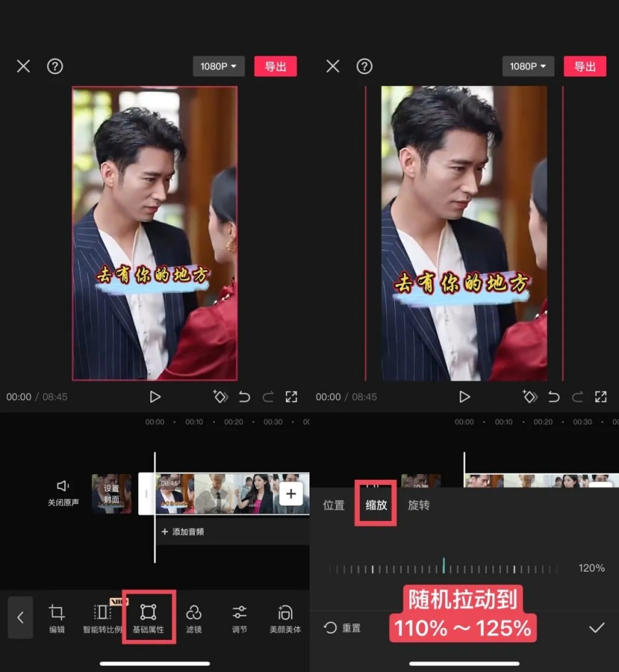Open 1080P resolution dropdown in right screen

point(528,66)
